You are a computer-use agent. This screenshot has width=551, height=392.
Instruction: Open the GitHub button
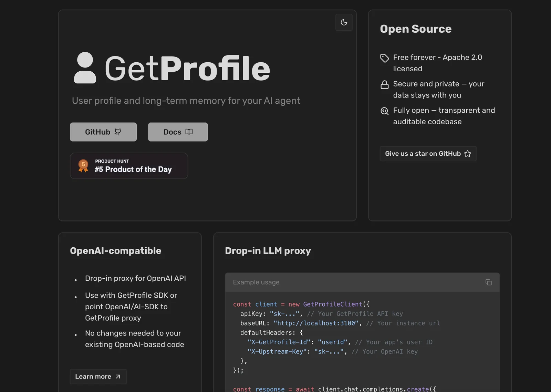[x=103, y=132]
